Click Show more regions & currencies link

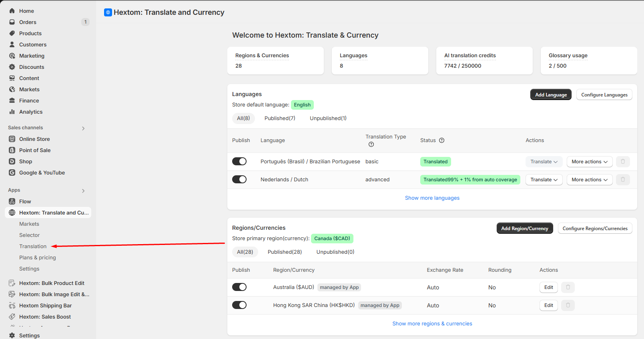[x=432, y=324]
